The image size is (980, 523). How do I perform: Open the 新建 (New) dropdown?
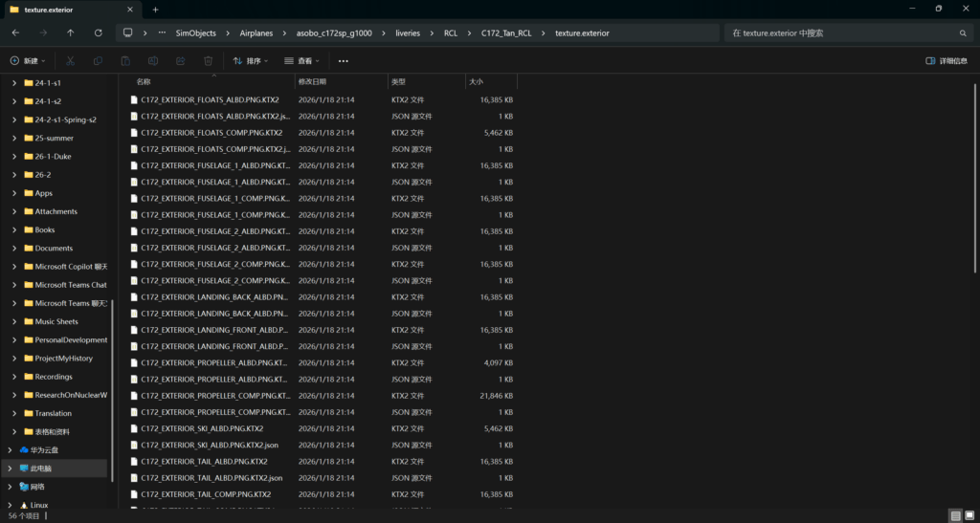pyautogui.click(x=29, y=60)
